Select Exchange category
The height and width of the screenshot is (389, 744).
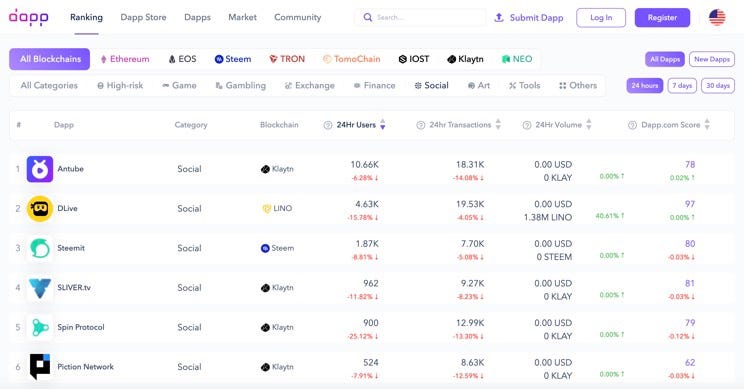309,86
